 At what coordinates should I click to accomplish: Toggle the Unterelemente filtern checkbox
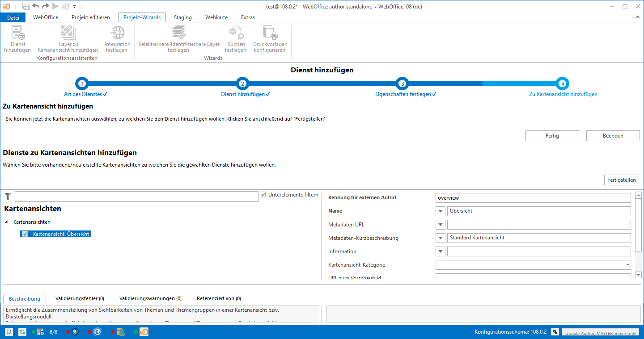(x=263, y=195)
